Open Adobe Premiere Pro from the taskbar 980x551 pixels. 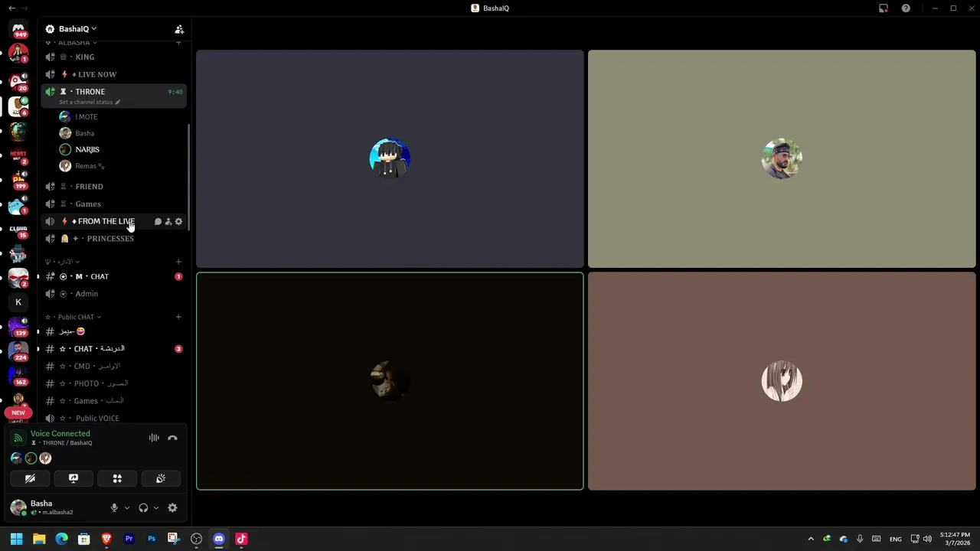(x=129, y=539)
